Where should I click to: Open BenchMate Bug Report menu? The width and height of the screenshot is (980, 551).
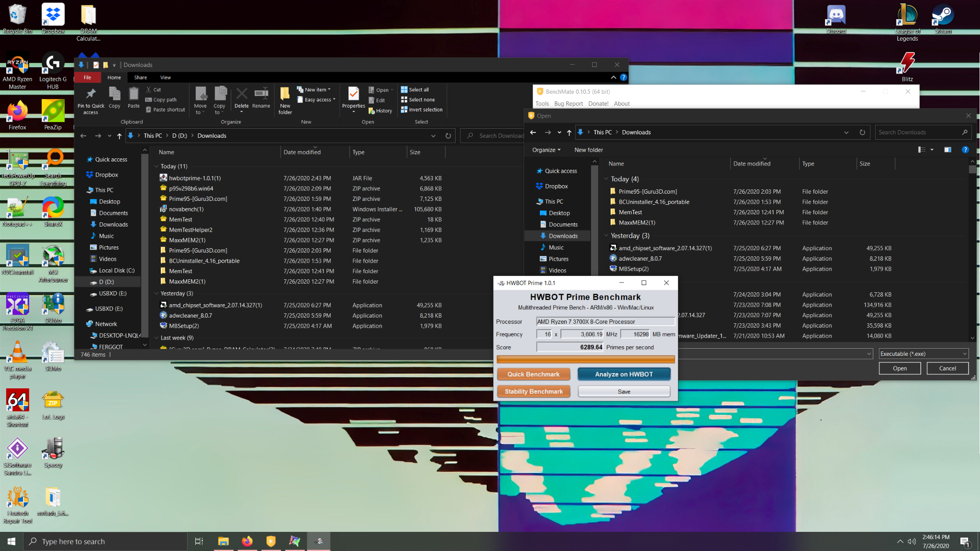[568, 103]
